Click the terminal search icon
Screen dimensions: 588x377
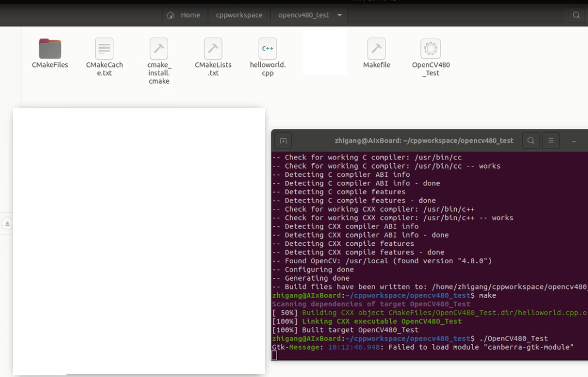[530, 140]
